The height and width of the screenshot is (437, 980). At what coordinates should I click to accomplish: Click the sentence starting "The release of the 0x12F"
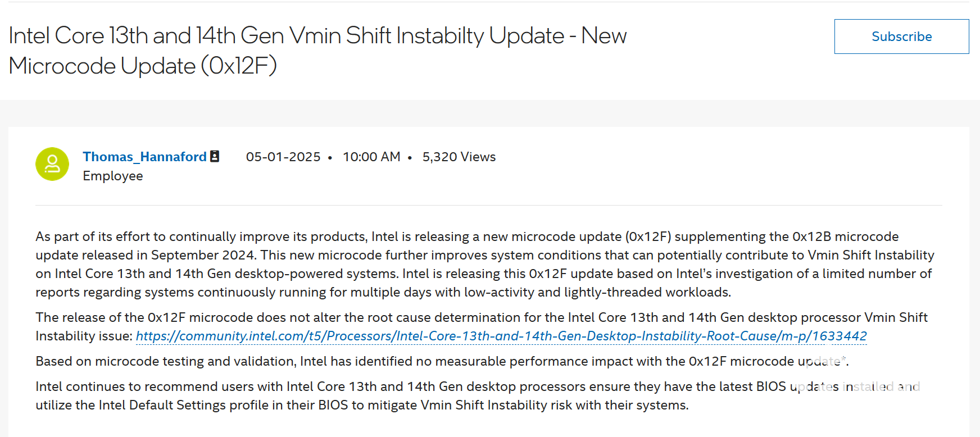(482, 326)
